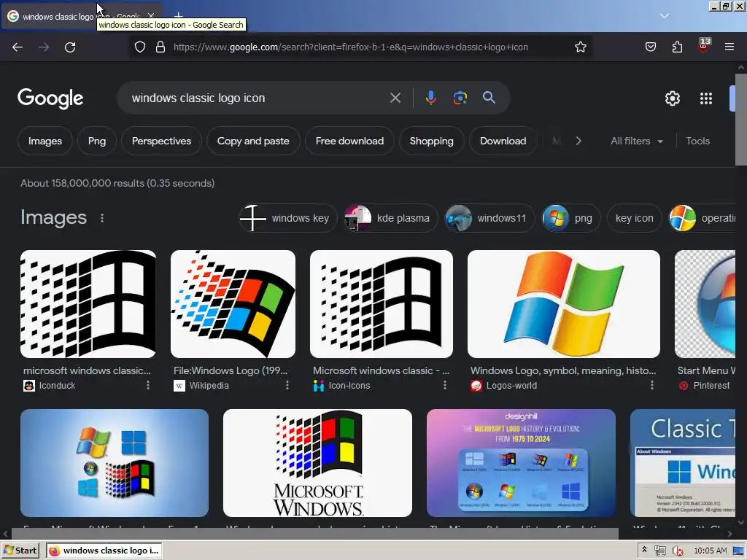Refine images with windows key chip
This screenshot has height=560, width=747.
click(x=287, y=218)
